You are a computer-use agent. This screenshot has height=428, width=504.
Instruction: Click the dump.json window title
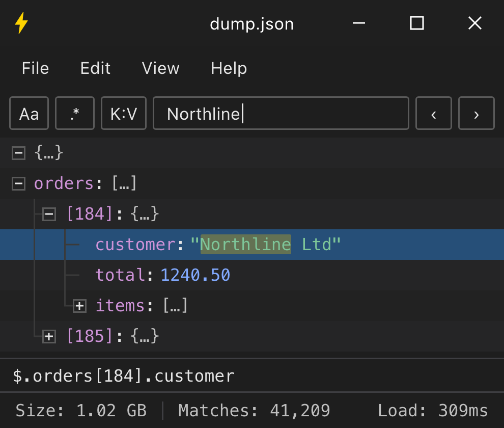tap(251, 24)
